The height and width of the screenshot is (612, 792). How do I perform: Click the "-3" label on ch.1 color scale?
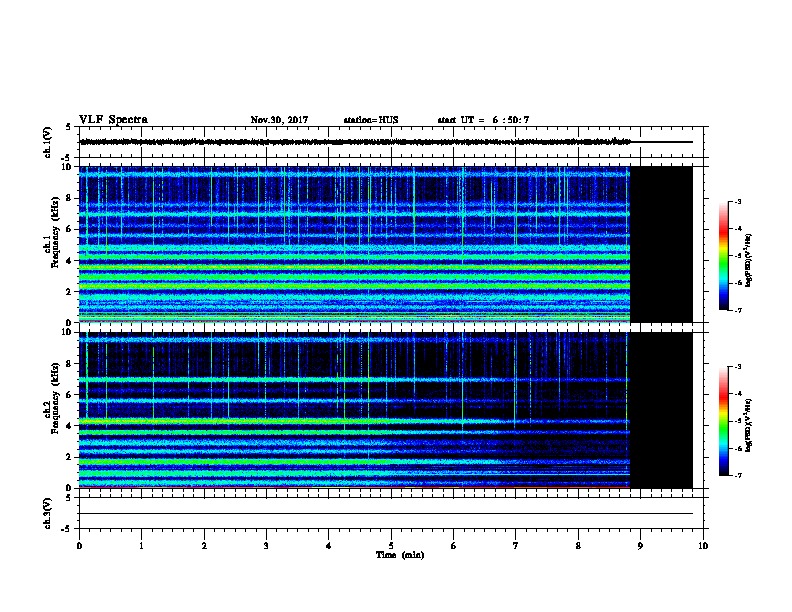(x=737, y=201)
